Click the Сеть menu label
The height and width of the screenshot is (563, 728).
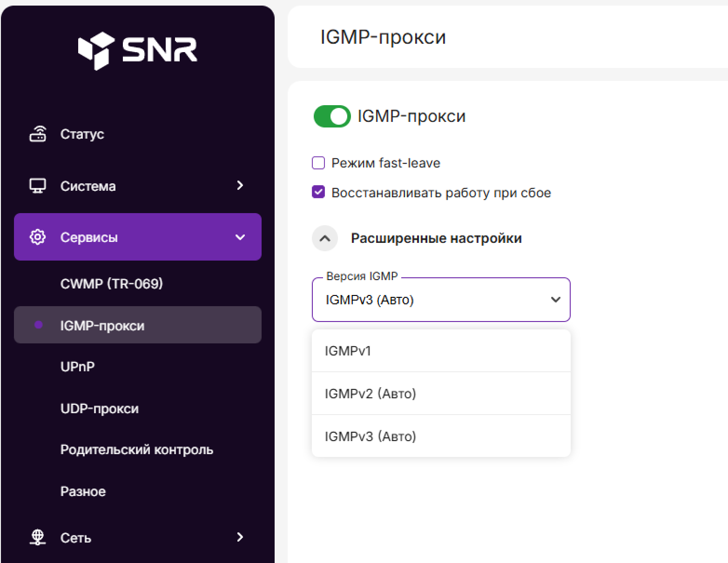(76, 538)
